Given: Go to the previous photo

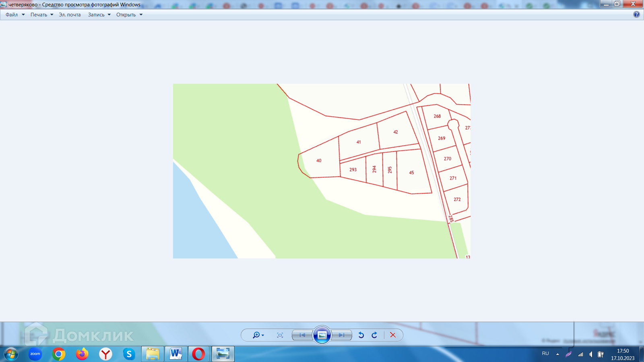Looking at the screenshot, I should coord(302,335).
